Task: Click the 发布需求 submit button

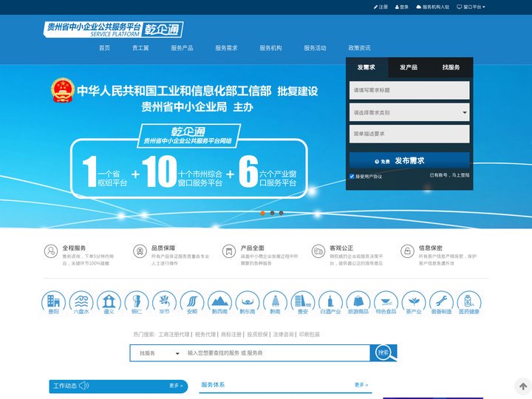Action: [409, 161]
